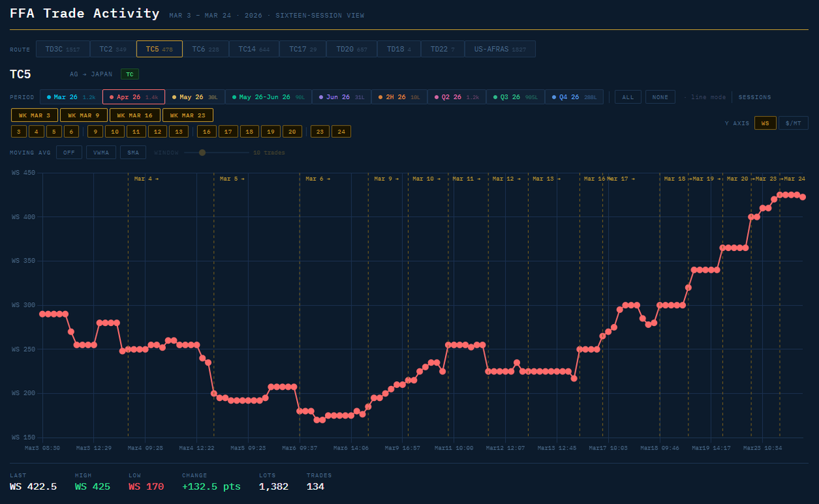The width and height of the screenshot is (819, 504).
Task: Click the LOW value WS 170
Action: pyautogui.click(x=147, y=487)
